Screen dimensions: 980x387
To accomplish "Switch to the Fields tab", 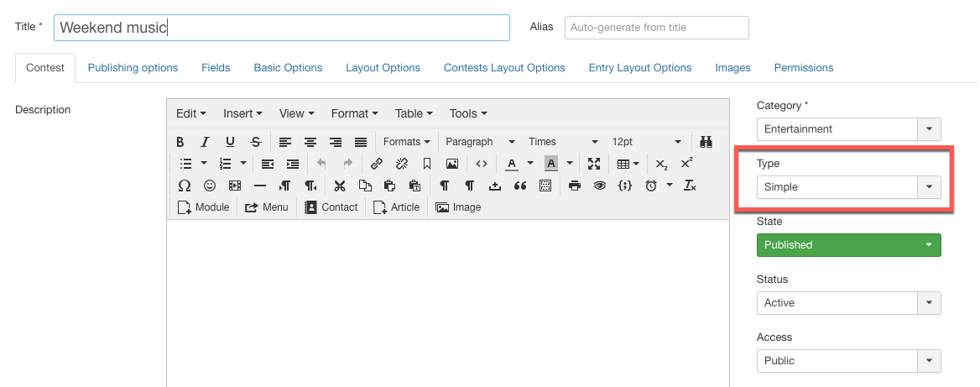I will click(216, 67).
